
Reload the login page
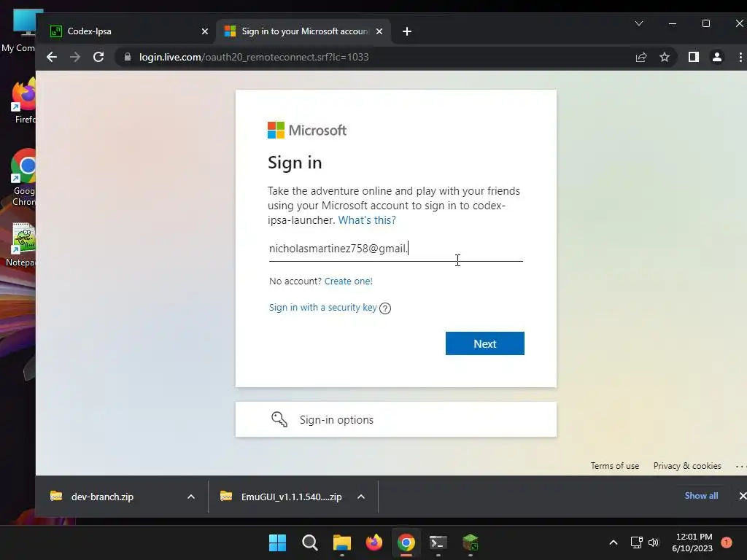[98, 57]
